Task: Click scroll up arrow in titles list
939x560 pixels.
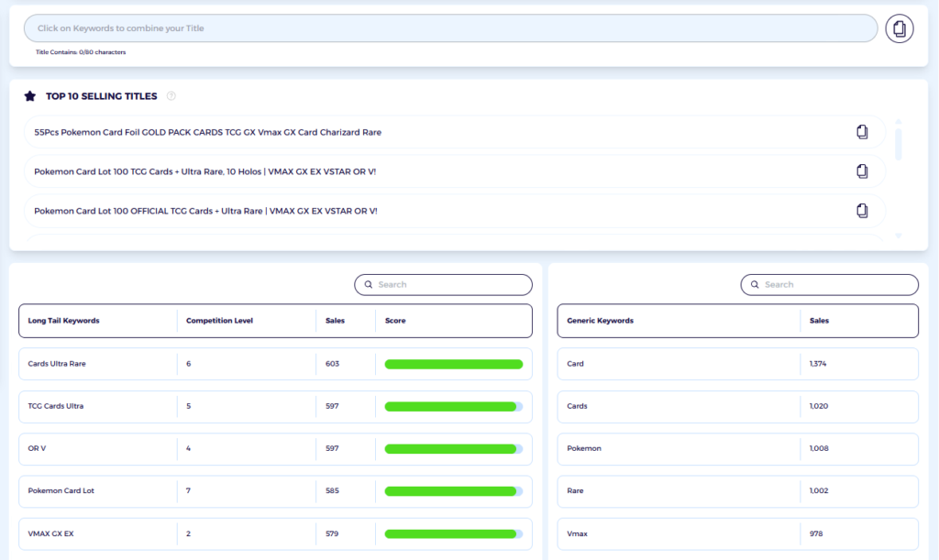Action: (x=899, y=122)
